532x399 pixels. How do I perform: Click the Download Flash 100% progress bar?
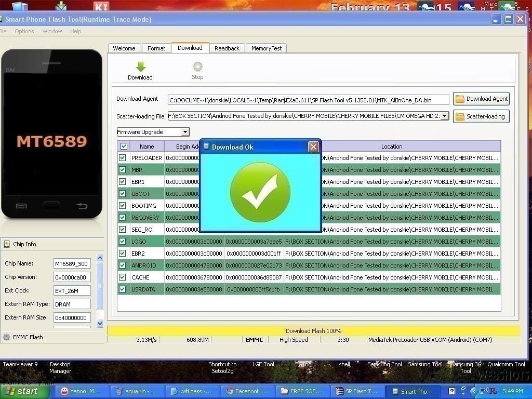(x=313, y=331)
